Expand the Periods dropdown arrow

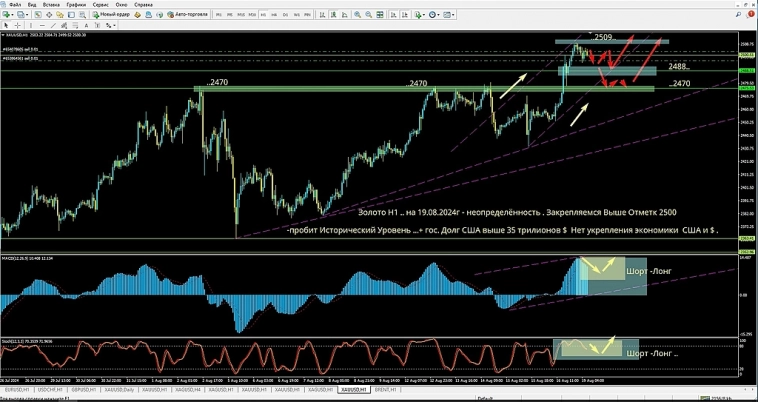[x=438, y=15]
